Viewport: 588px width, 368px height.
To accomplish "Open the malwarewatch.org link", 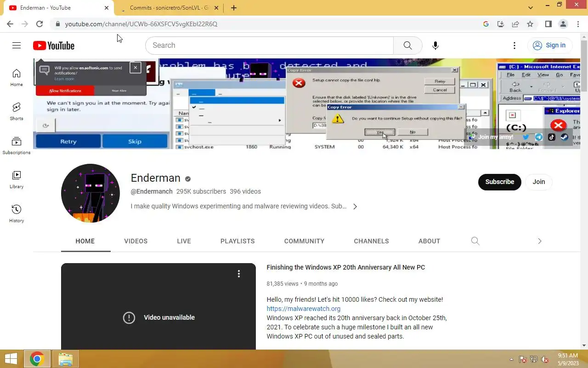I will (304, 309).
